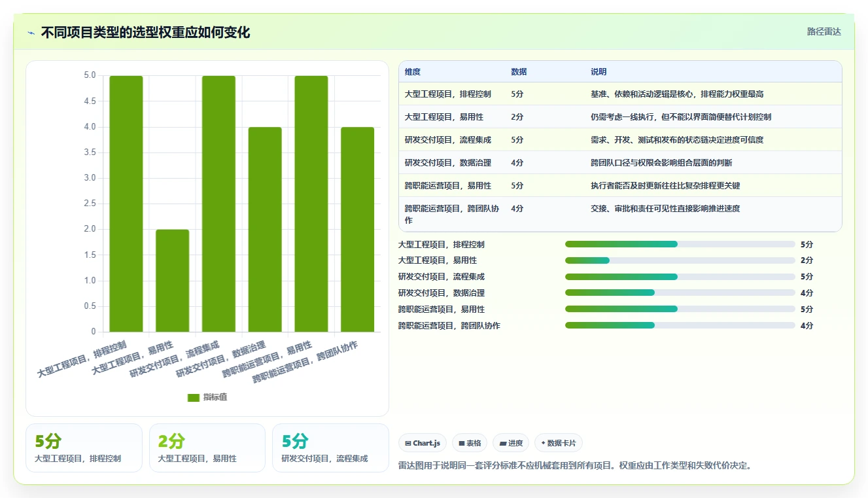Click the green 指标值 legend swatch
Screen dimensions: 868x498
(193, 397)
